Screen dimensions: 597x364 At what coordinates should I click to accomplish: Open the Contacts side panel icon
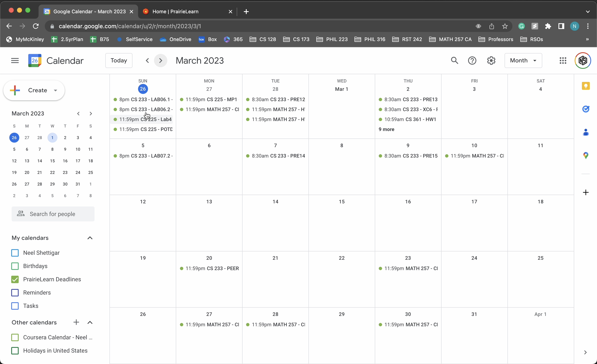pyautogui.click(x=586, y=132)
